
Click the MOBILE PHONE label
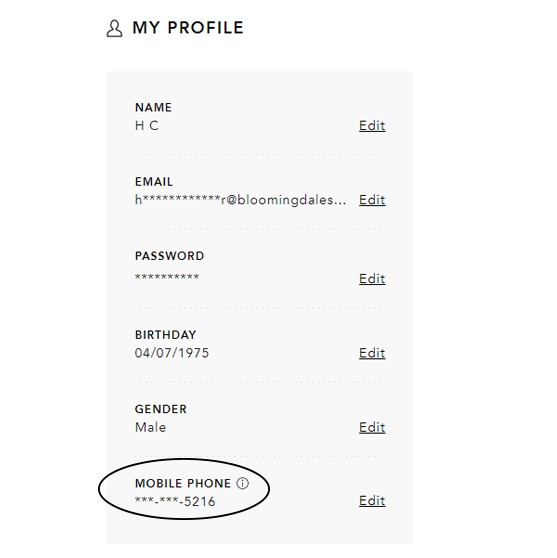183,484
